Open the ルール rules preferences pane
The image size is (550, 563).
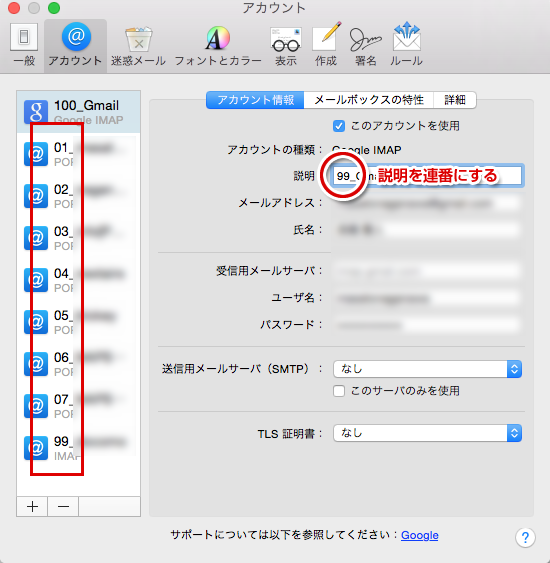pyautogui.click(x=406, y=45)
